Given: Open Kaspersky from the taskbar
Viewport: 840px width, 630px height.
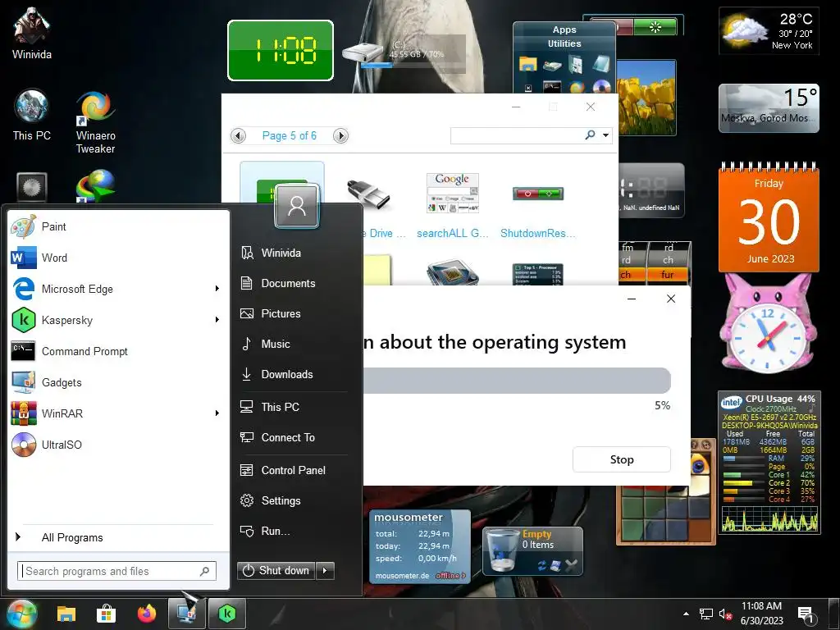Looking at the screenshot, I should 227,614.
